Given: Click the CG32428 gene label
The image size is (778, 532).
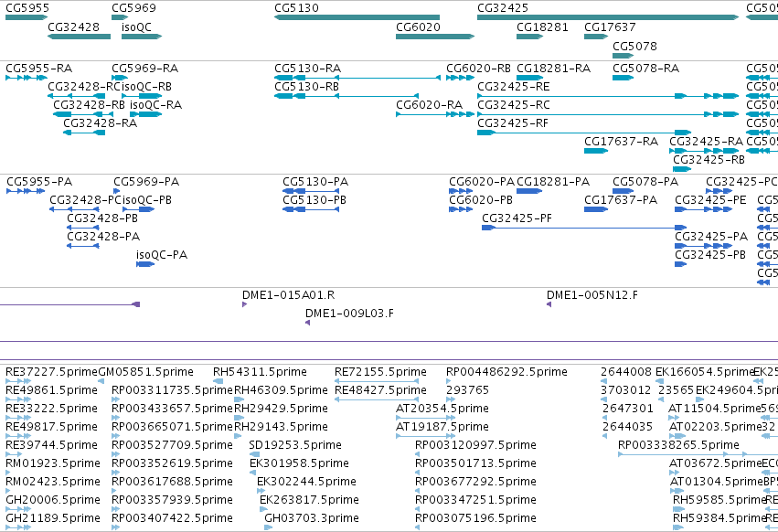Looking at the screenshot, I should (x=73, y=27).
